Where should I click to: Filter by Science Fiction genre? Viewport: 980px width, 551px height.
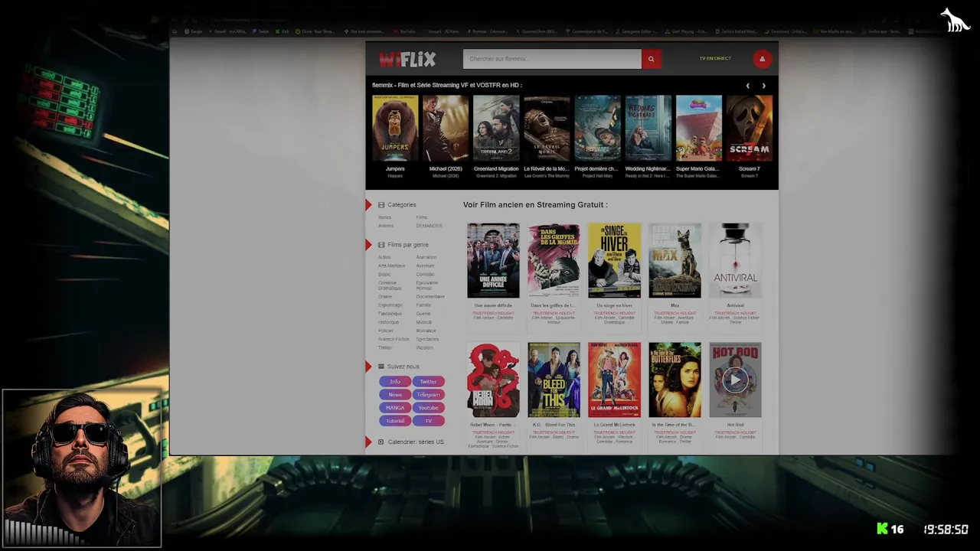(x=394, y=339)
